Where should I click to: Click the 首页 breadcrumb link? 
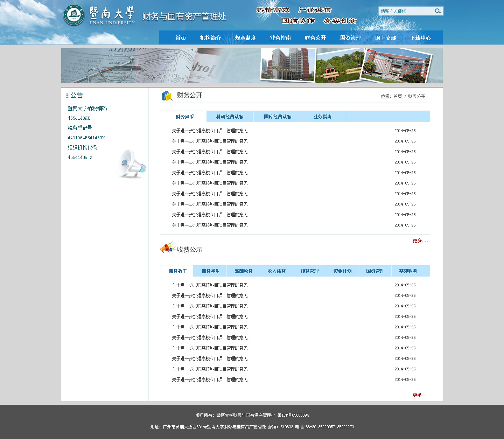pyautogui.click(x=398, y=96)
